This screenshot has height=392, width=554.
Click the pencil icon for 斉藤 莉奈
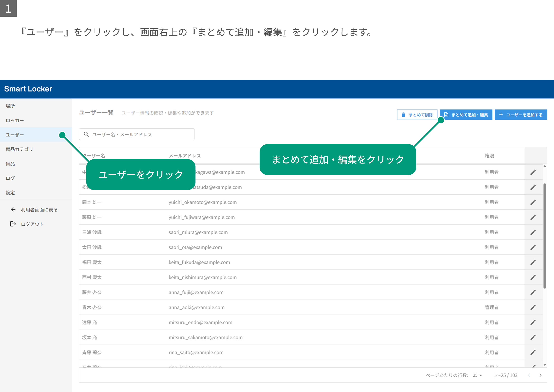(533, 352)
